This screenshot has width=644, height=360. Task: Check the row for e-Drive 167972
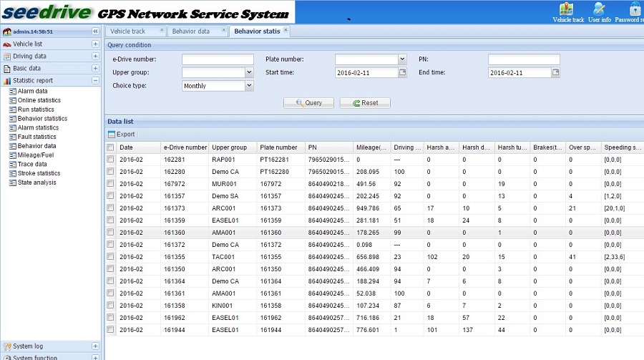110,184
